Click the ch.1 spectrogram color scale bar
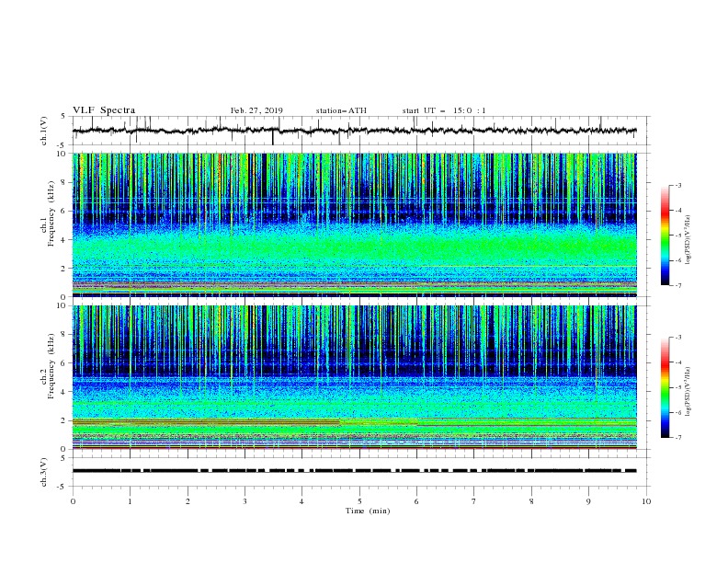728x563 pixels. (x=665, y=236)
